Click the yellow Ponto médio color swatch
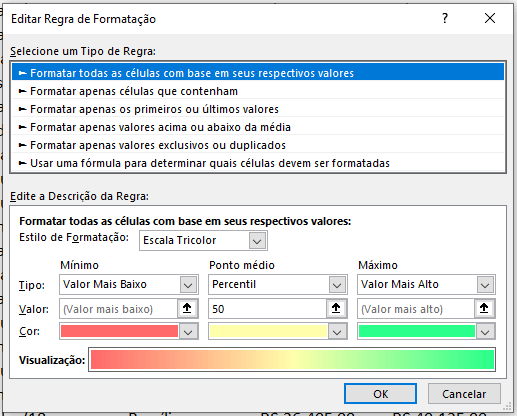Viewport: 517px width, 416px height. 268,331
